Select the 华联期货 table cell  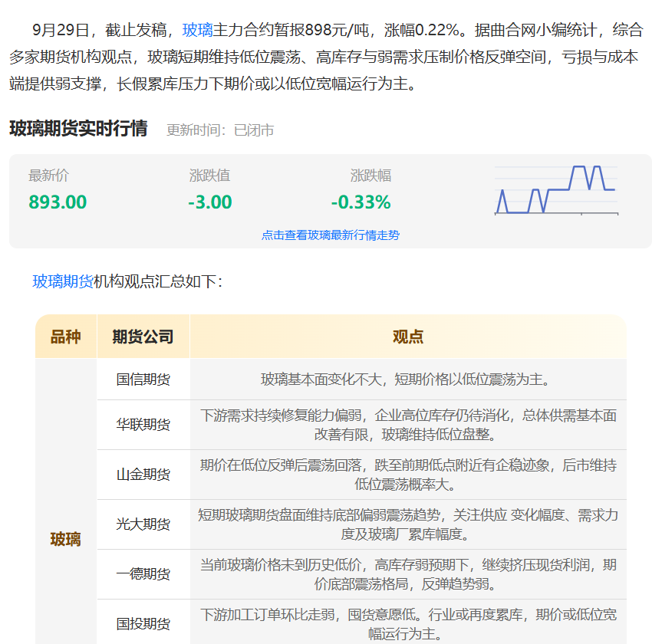(x=143, y=425)
